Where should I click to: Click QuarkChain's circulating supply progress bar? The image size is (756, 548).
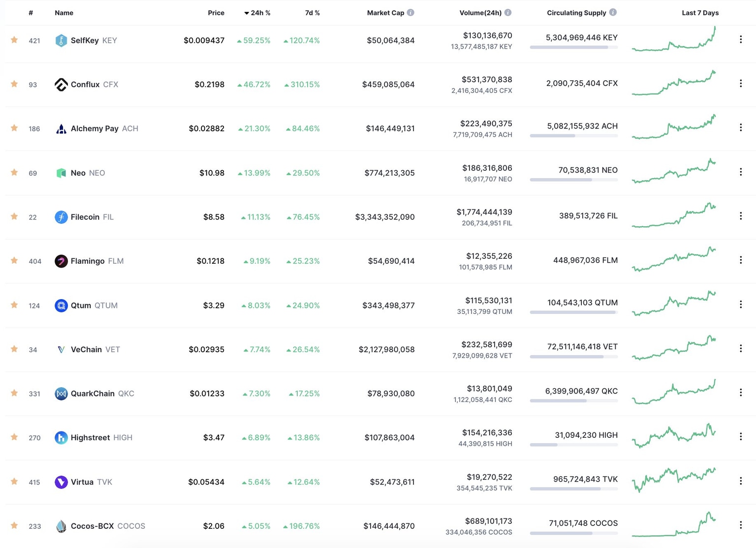point(573,400)
